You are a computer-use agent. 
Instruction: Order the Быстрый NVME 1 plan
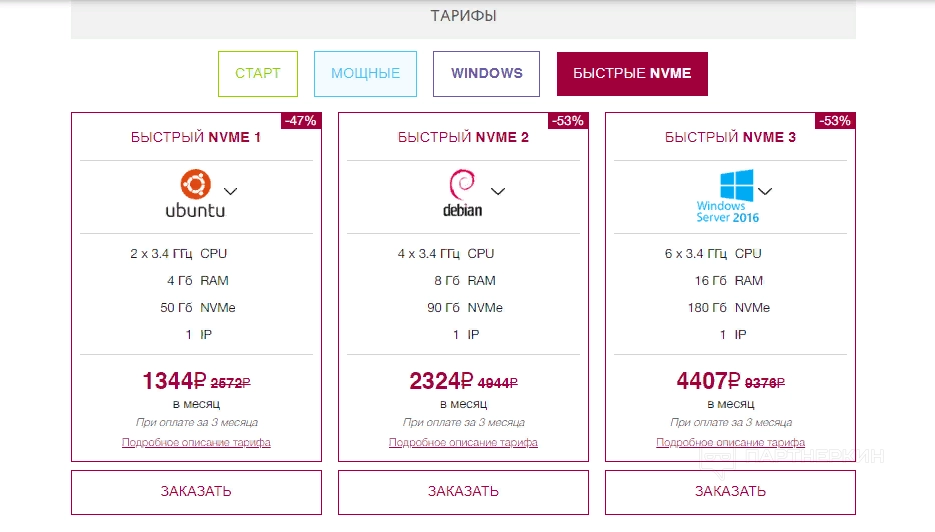coord(196,492)
